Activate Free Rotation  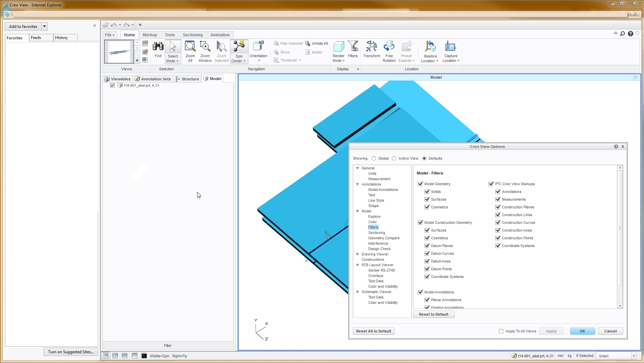tap(389, 50)
